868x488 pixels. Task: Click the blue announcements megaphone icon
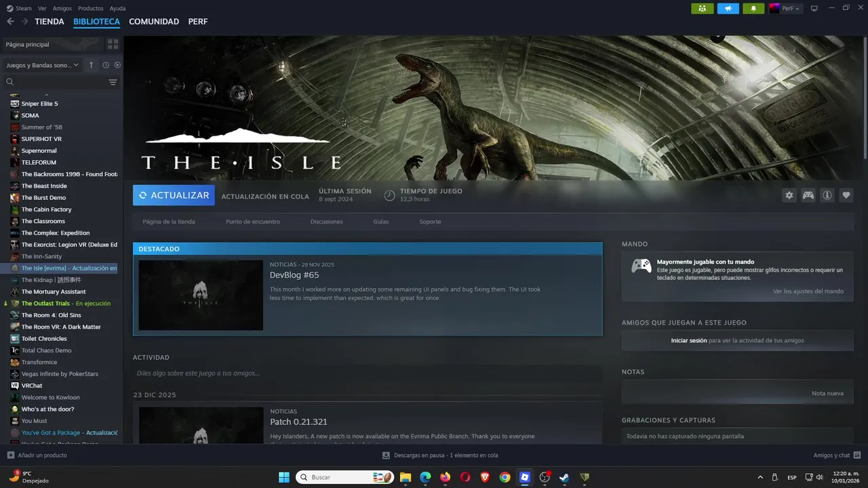point(728,8)
